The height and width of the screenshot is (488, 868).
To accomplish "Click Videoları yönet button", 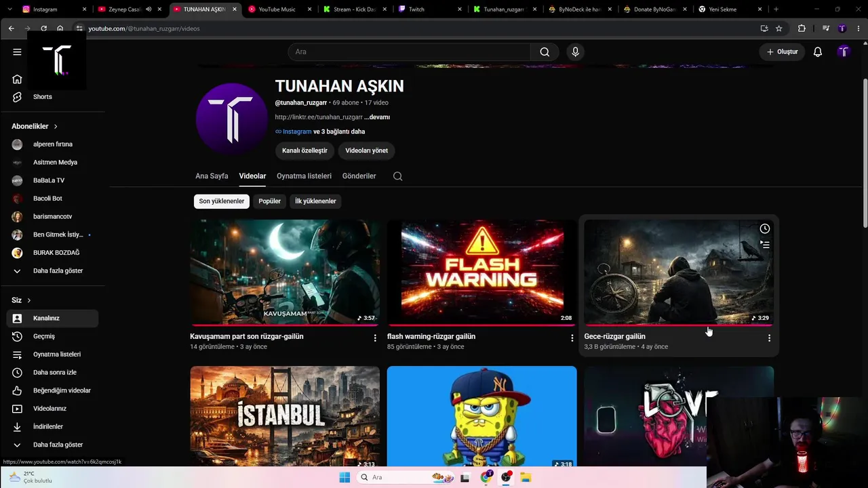I will pyautogui.click(x=366, y=150).
